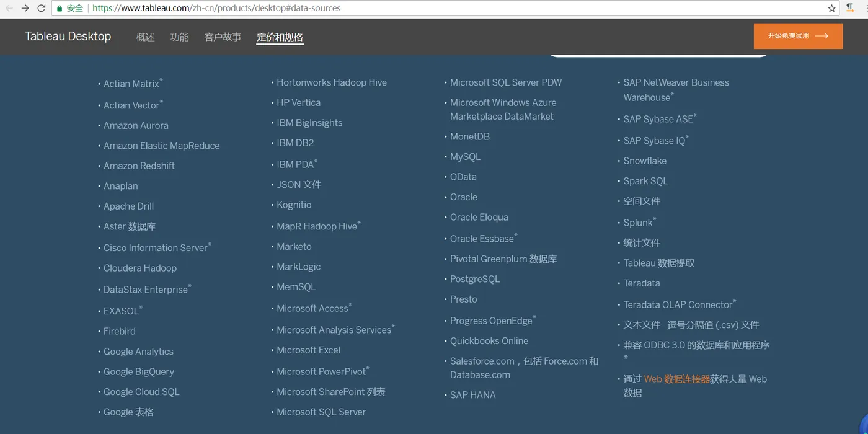The image size is (868, 434).
Task: Click MapR Hadoop Hive entry
Action: (319, 226)
